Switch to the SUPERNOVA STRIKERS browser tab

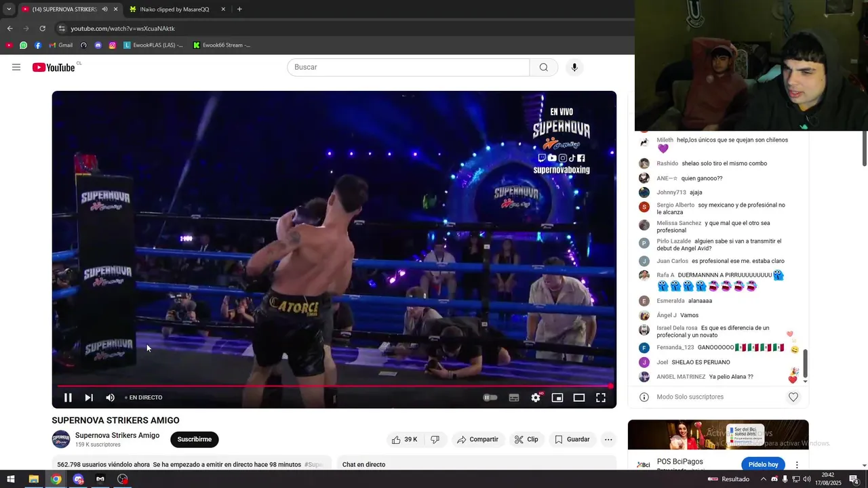click(x=65, y=9)
